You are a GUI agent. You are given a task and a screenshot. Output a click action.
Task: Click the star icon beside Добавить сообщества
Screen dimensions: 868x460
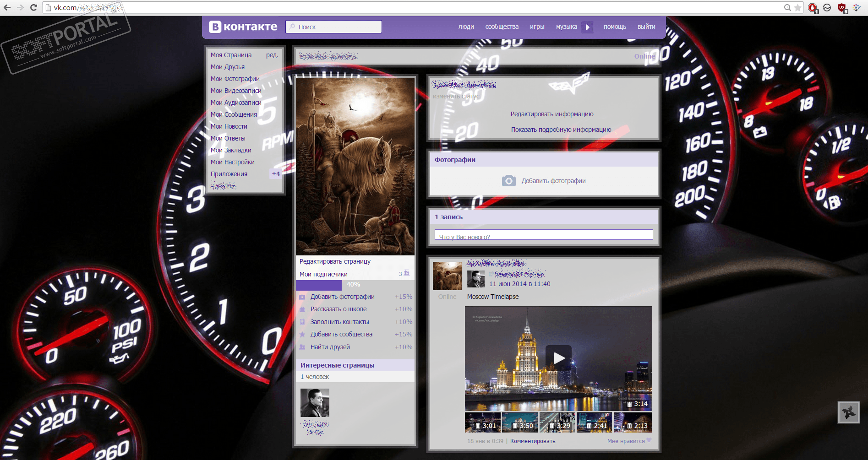tap(302, 335)
